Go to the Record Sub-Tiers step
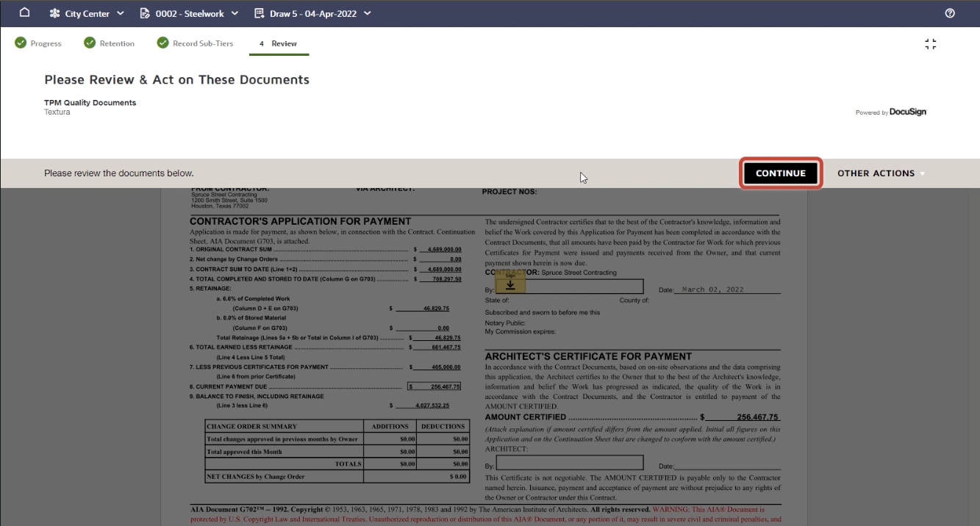 click(203, 43)
